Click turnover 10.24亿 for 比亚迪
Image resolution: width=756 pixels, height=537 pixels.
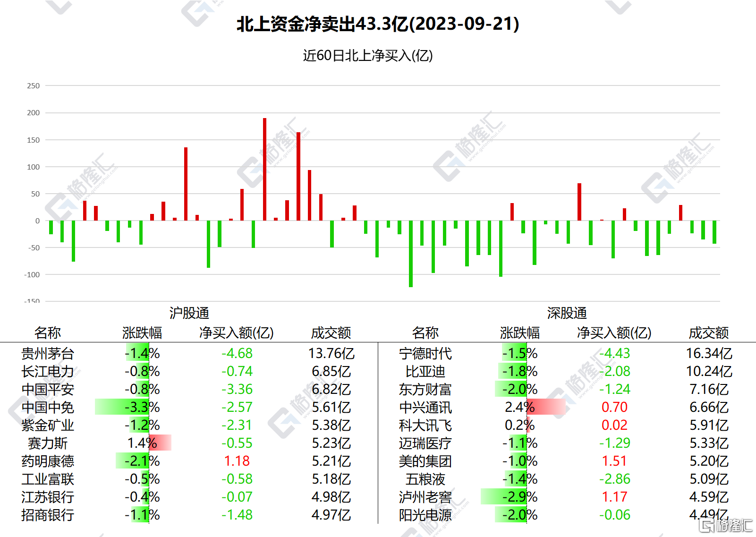tap(709, 371)
